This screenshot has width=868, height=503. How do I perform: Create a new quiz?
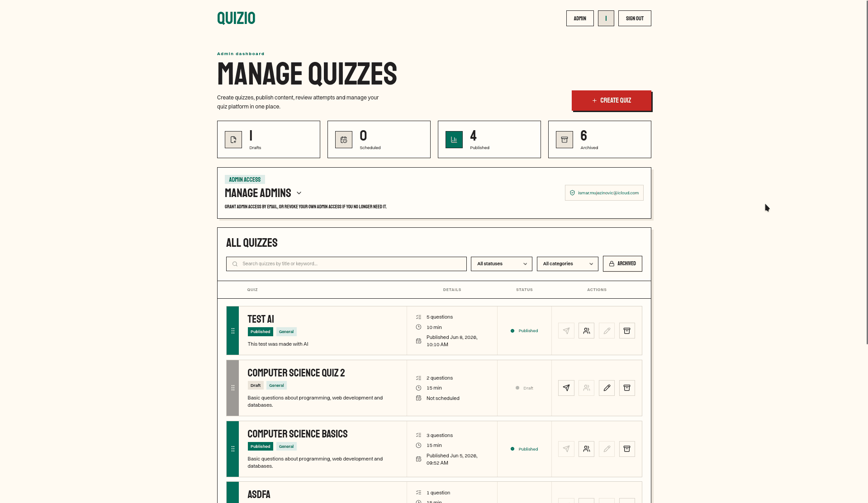(x=612, y=100)
